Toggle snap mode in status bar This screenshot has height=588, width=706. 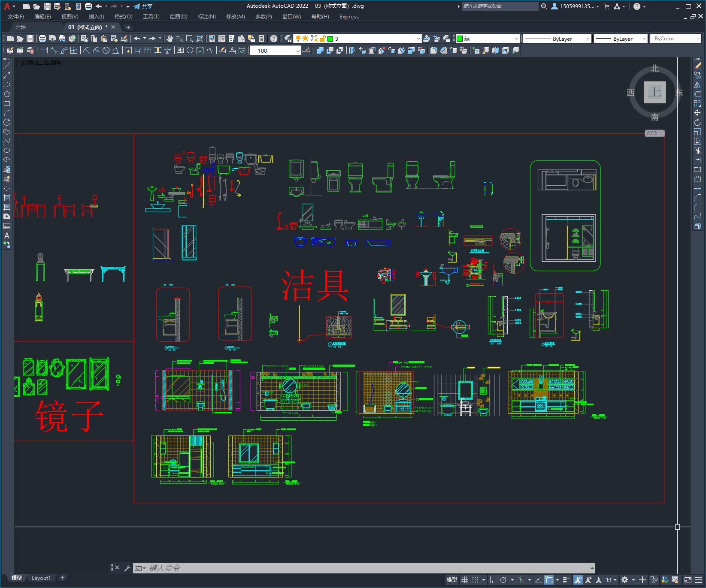(475, 580)
